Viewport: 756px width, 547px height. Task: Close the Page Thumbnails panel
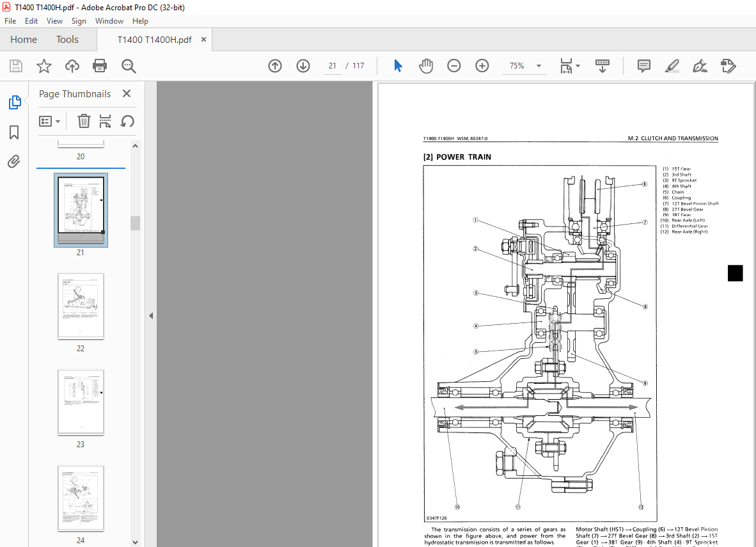tap(127, 93)
